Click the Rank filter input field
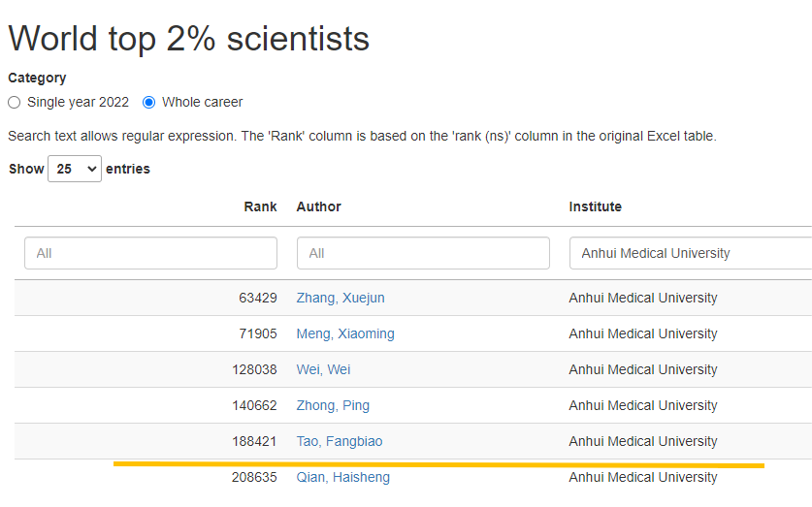 150,253
